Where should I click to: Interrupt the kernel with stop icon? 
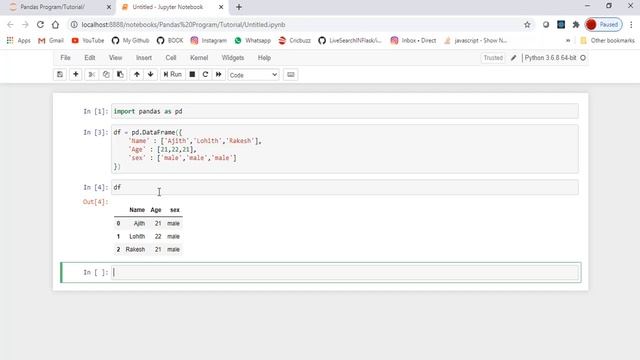tap(192, 75)
